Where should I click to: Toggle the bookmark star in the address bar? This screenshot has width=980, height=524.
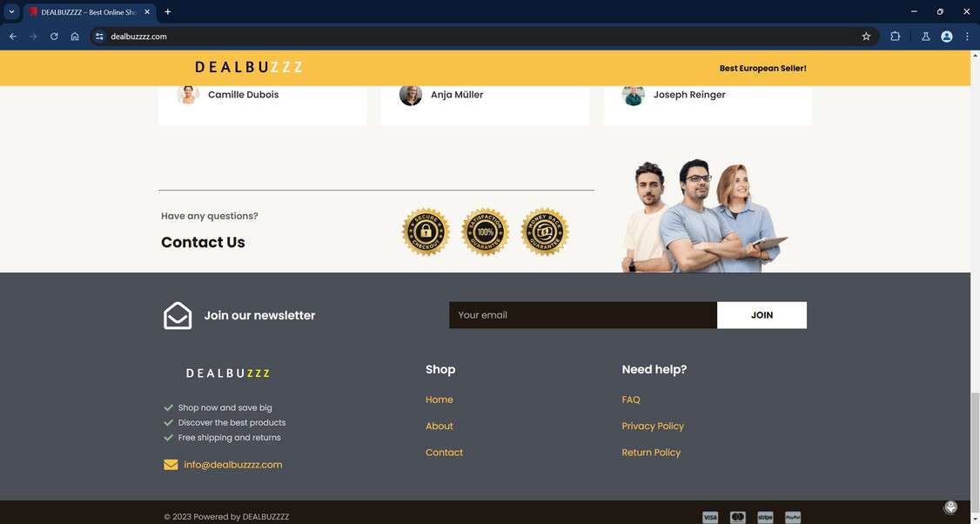(x=865, y=37)
